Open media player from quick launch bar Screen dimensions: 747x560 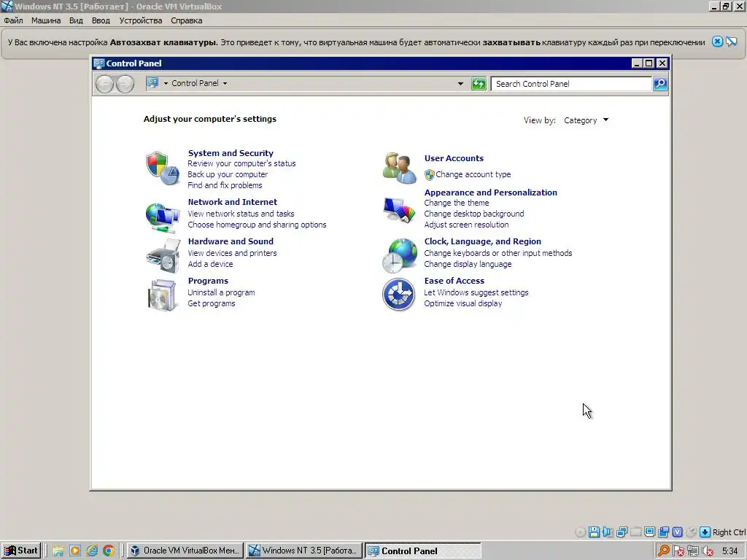coord(75,551)
